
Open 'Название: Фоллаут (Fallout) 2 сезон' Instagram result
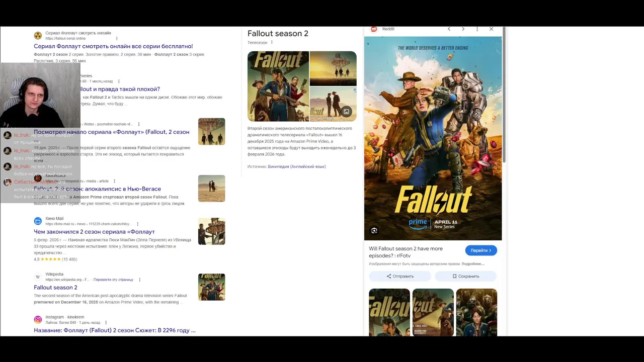[x=115, y=330]
